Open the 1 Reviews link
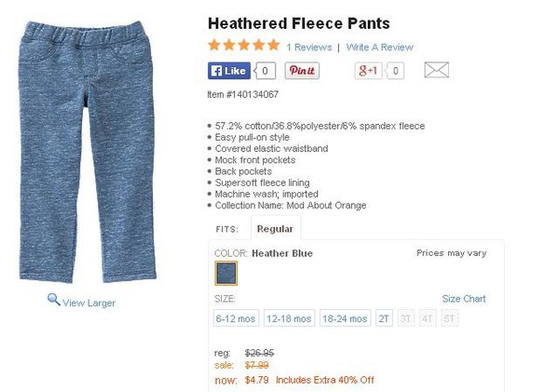This screenshot has height=392, width=559. coord(309,47)
